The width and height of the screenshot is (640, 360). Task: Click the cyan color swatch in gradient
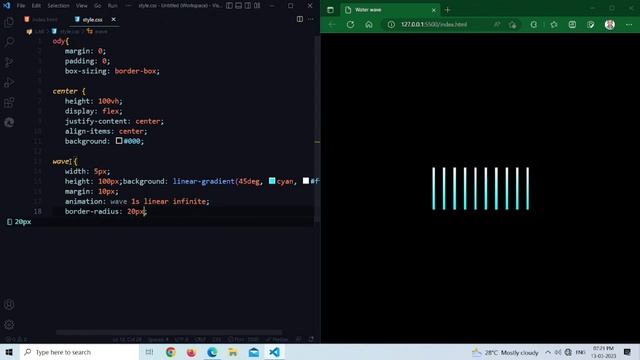coord(272,181)
